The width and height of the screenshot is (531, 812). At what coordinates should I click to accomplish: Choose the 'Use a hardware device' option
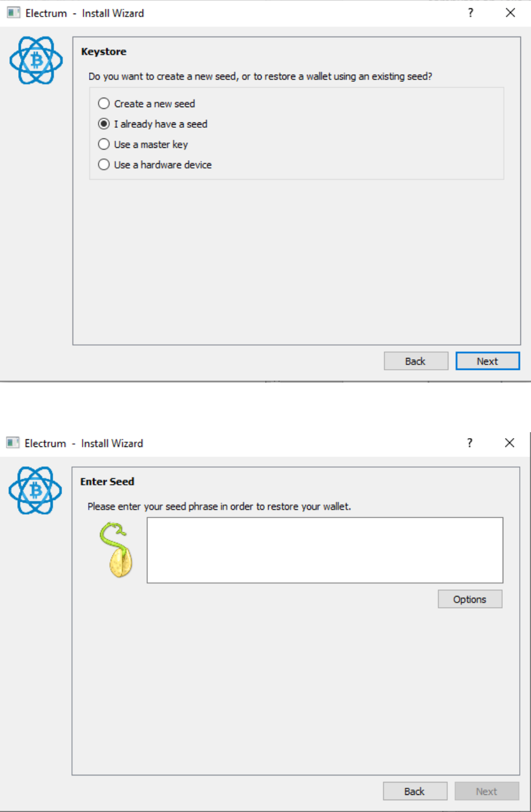pos(104,165)
